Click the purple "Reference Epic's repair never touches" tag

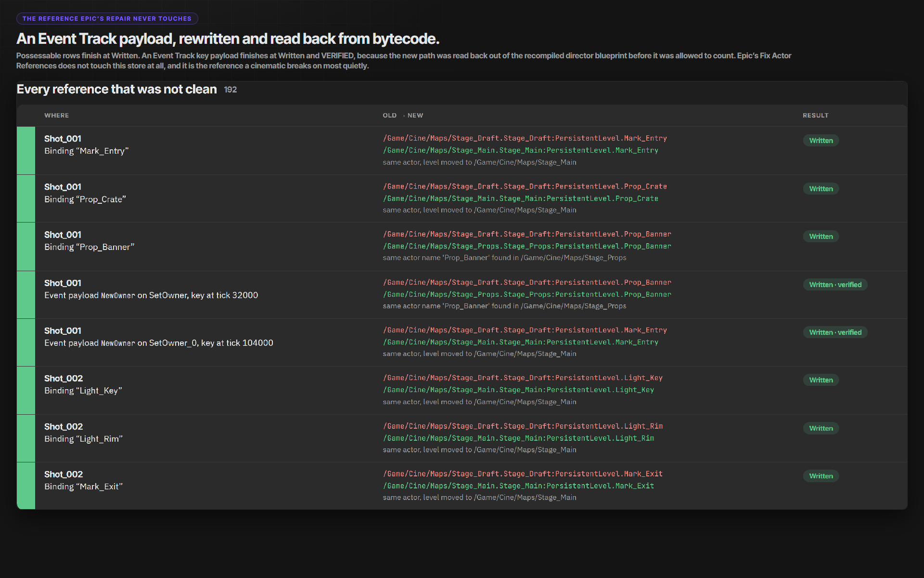(x=107, y=19)
